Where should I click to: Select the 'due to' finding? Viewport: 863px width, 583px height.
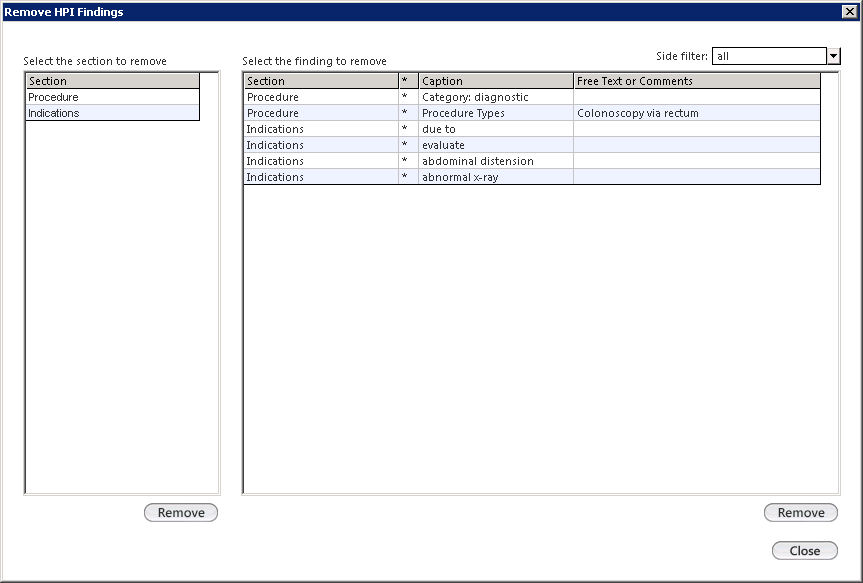(496, 129)
